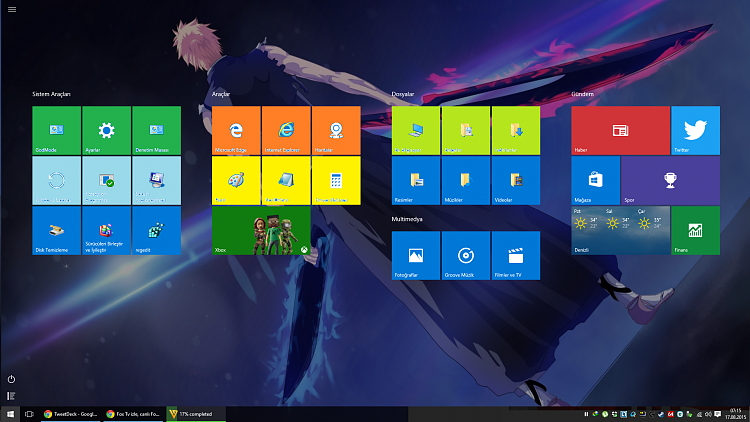Open the Müzikler folder tile

466,180
